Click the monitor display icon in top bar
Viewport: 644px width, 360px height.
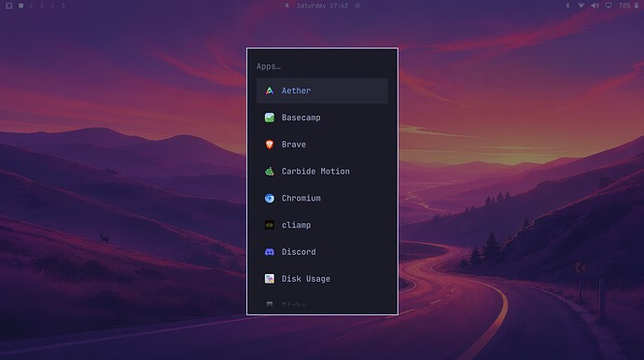(x=609, y=6)
